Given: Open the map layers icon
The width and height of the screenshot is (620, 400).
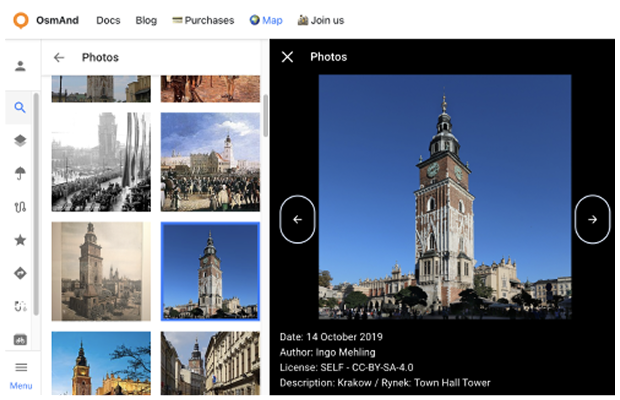Looking at the screenshot, I should (x=20, y=141).
